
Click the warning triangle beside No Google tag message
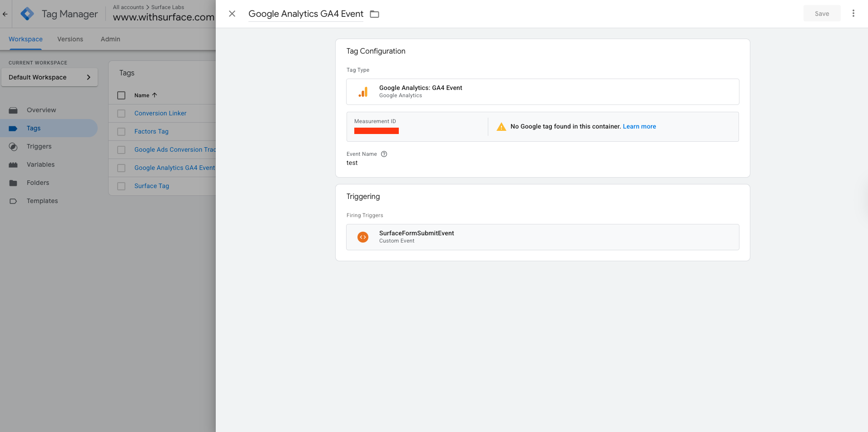501,126
